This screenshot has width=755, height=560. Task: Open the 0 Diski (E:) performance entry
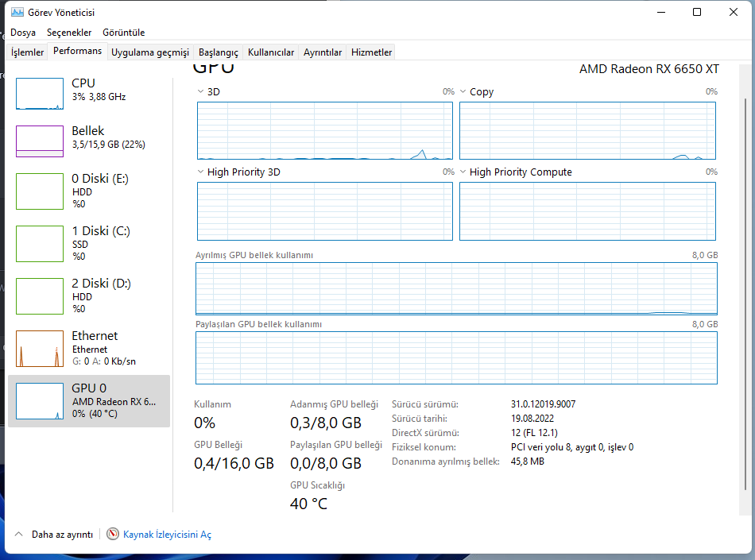tap(89, 191)
